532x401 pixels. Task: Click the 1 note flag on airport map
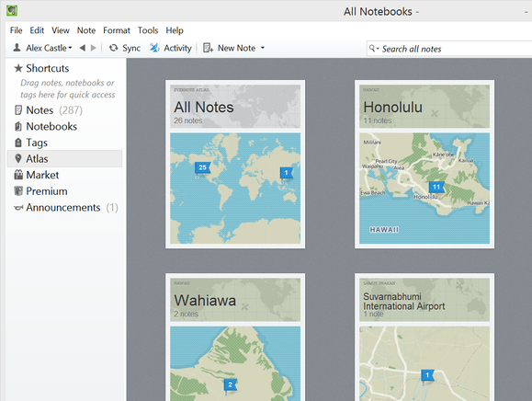coord(427,375)
